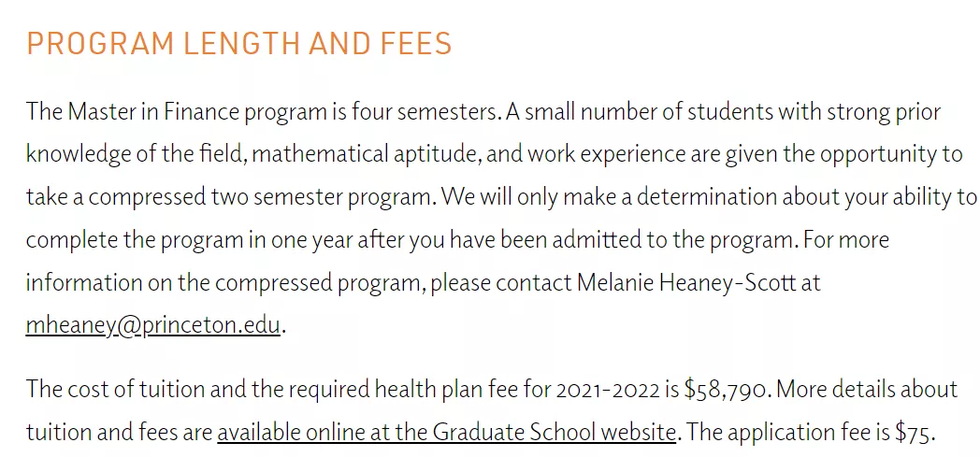Click the words 'The application fee is'
The image size is (980, 457).
788,432
